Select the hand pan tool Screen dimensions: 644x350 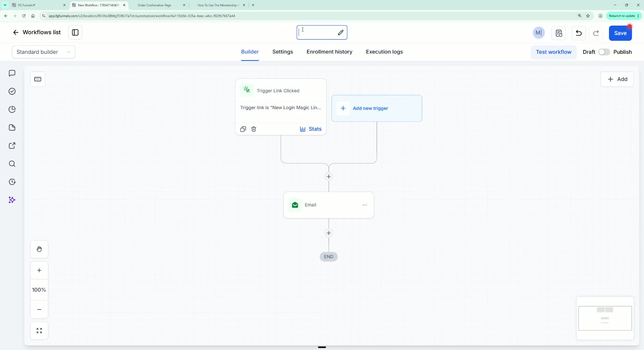pyautogui.click(x=39, y=249)
